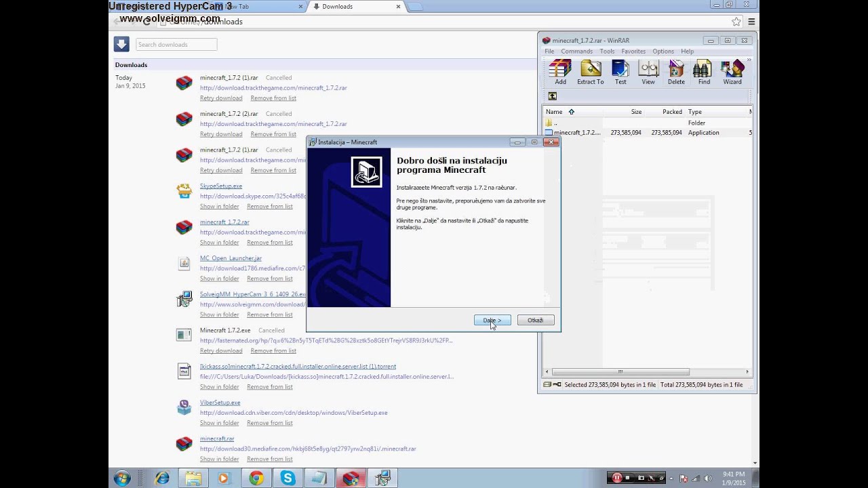Retry download for Minecraft 1.7.2.exe
The image size is (868, 488).
[x=221, y=350]
